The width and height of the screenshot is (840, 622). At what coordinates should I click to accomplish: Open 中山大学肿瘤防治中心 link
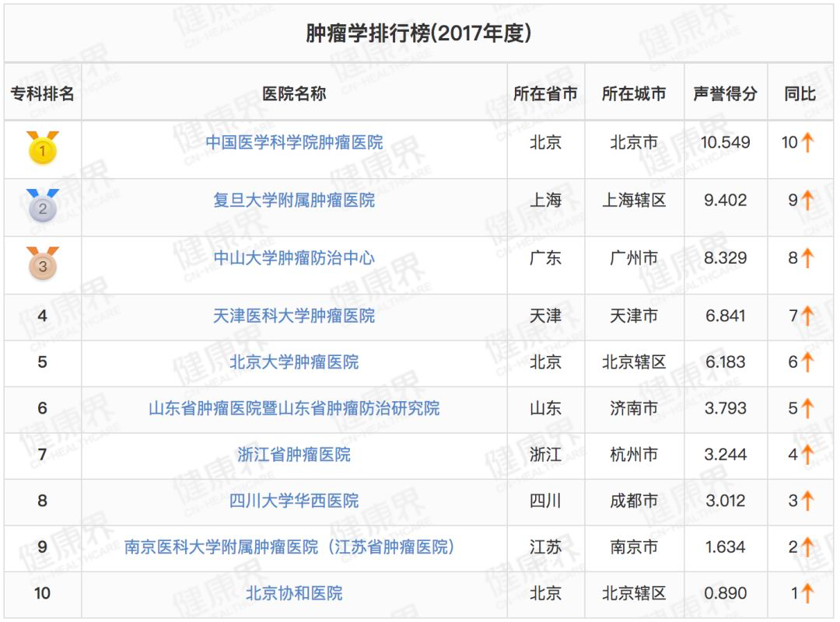(294, 258)
